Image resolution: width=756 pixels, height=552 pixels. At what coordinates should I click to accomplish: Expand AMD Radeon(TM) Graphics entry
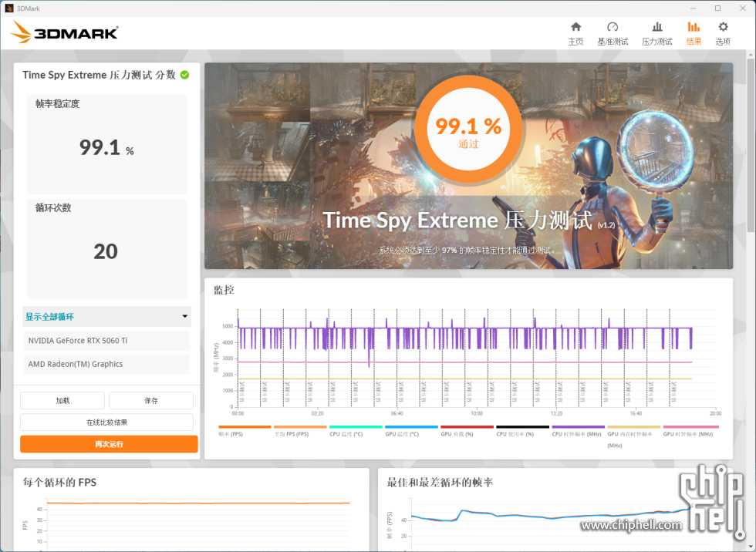point(107,364)
